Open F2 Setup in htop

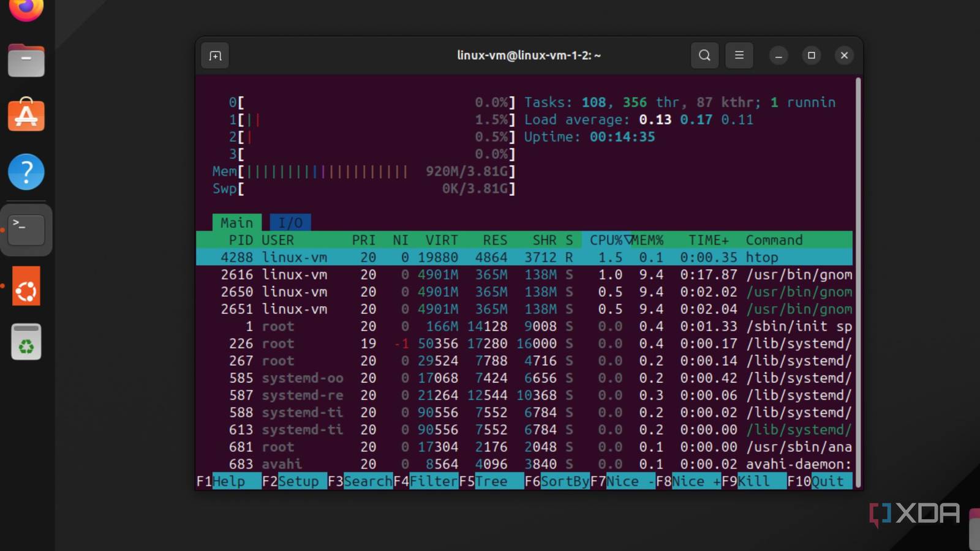298,482
